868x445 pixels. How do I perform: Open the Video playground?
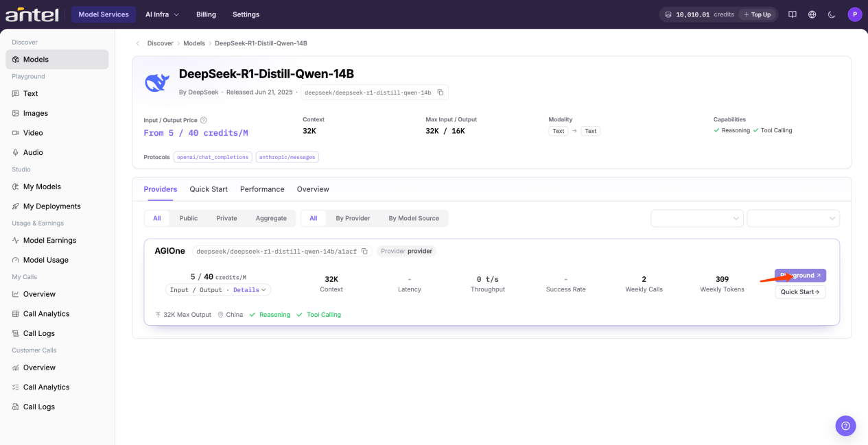(x=57, y=133)
